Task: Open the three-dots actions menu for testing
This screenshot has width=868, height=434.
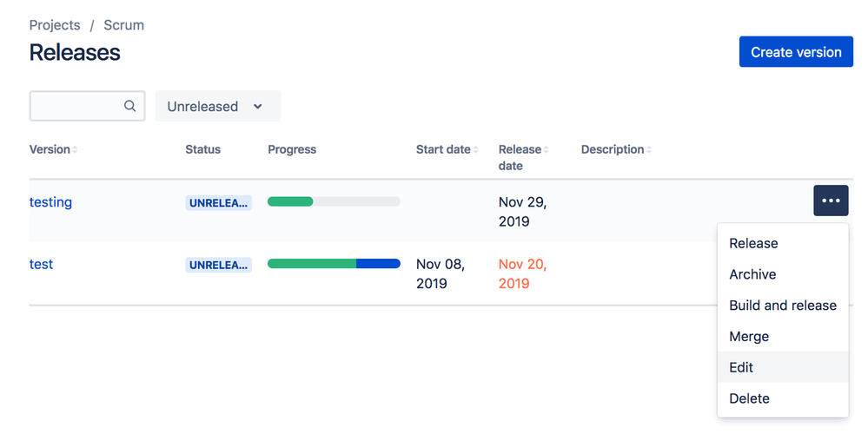Action: [x=831, y=201]
